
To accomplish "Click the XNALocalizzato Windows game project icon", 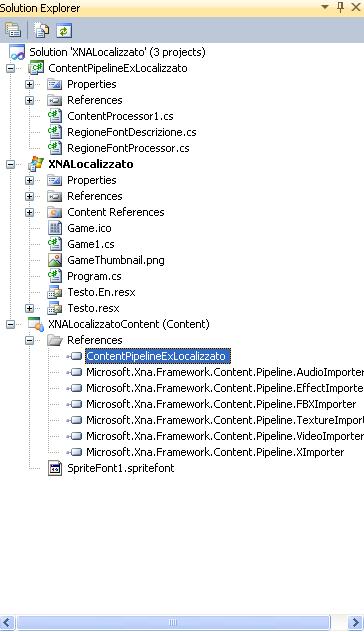I will pyautogui.click(x=36, y=164).
